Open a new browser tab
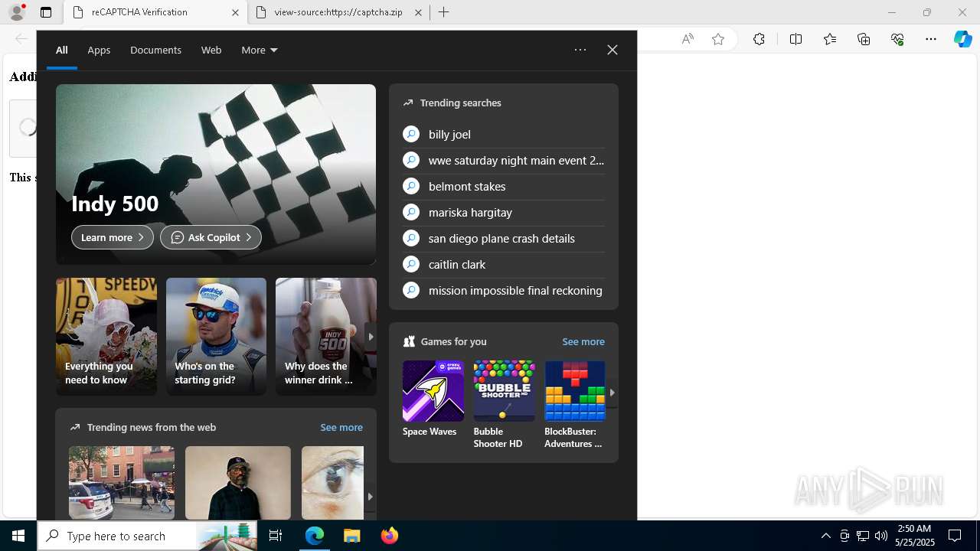This screenshot has height=551, width=980. click(443, 12)
